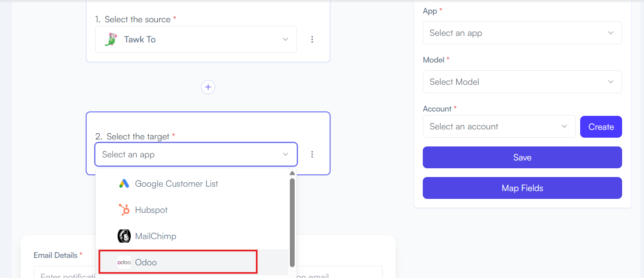Add a step with the plus icon

point(208,87)
